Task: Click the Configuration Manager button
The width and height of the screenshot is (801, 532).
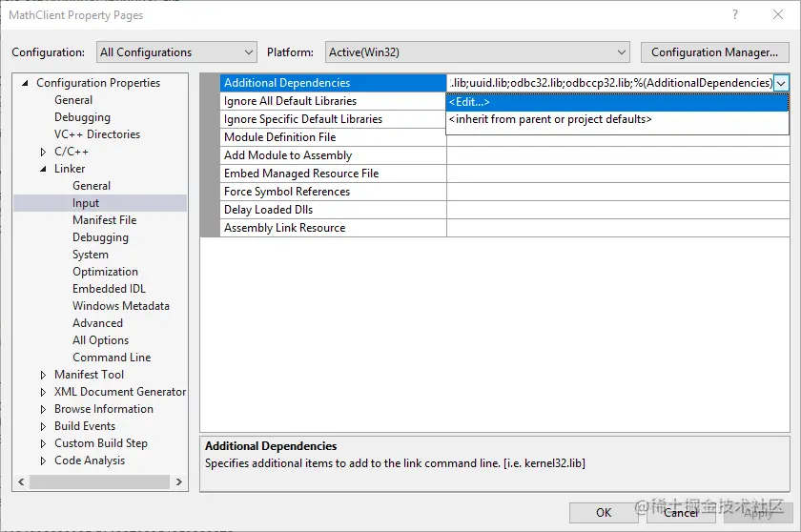Action: pyautogui.click(x=714, y=52)
